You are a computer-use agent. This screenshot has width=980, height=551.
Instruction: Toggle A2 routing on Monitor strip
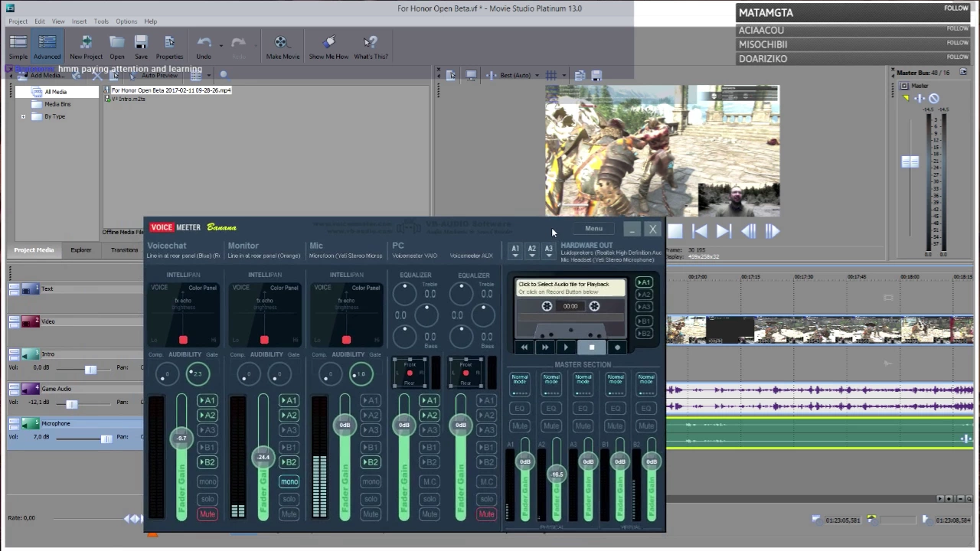289,416
